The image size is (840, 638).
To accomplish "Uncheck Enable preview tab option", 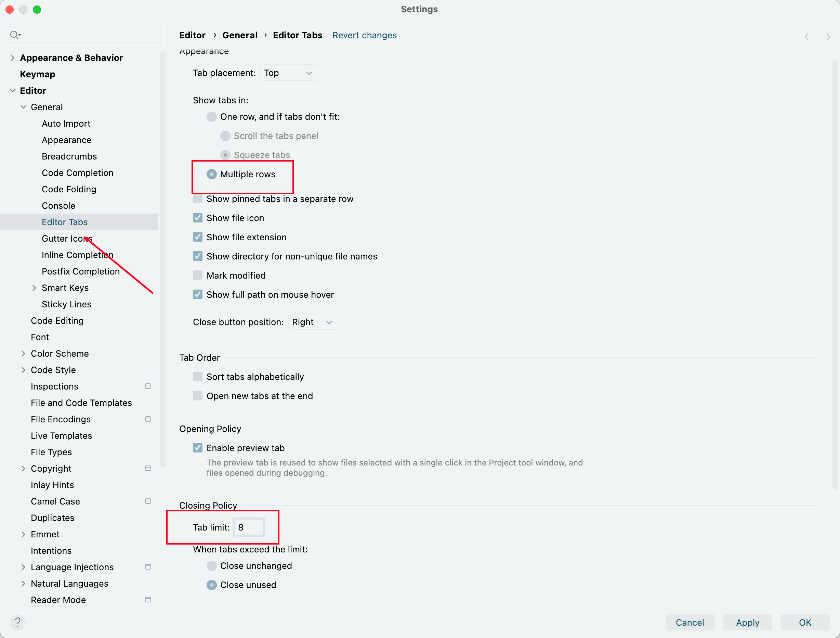I will point(197,448).
